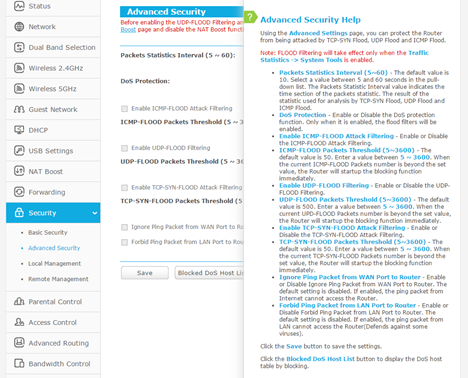This screenshot has height=378, width=468.
Task: Click the NAT Boost icon
Action: (x=19, y=171)
